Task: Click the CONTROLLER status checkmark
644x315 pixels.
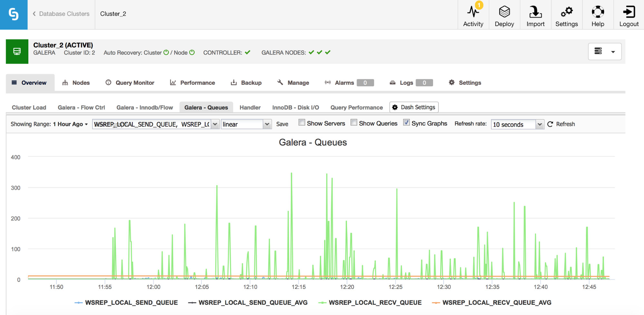Action: pyautogui.click(x=247, y=52)
